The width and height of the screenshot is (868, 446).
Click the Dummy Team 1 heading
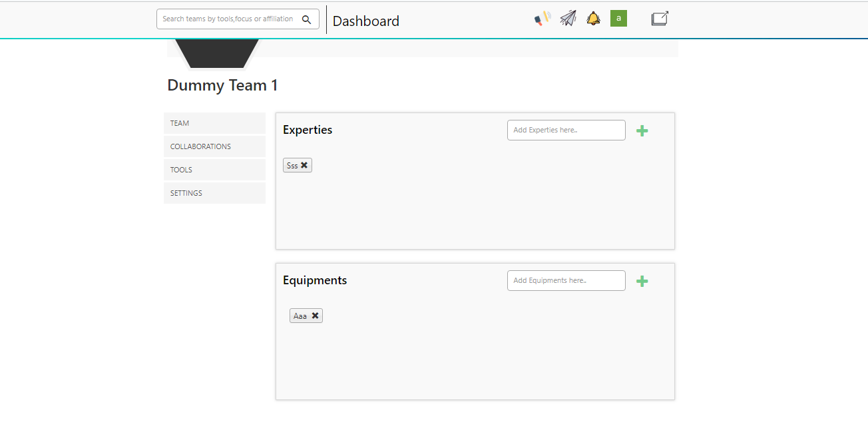click(222, 85)
